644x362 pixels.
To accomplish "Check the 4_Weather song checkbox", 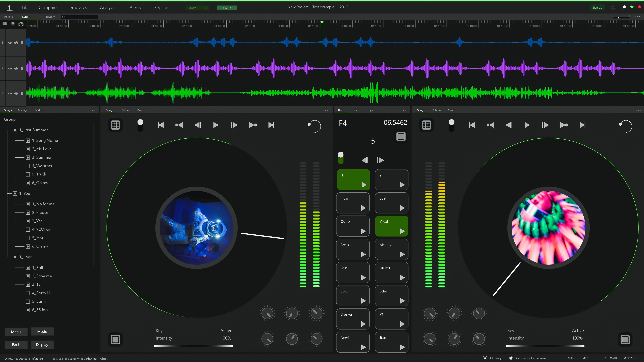I will tap(28, 166).
